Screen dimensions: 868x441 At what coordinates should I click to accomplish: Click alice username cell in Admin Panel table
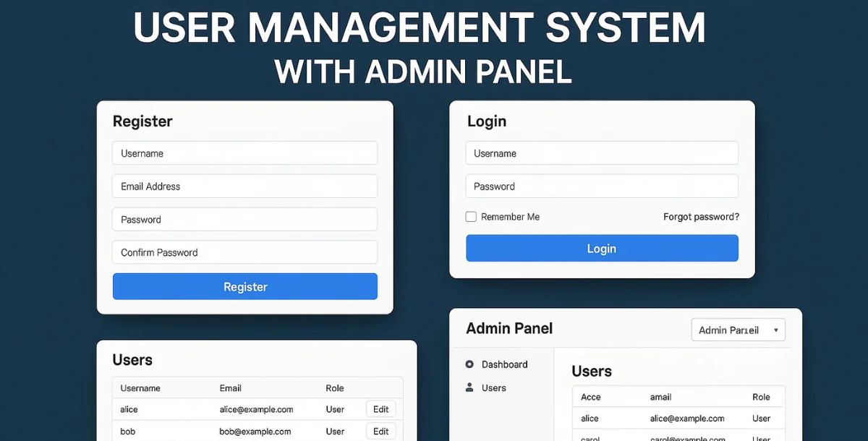tap(590, 419)
